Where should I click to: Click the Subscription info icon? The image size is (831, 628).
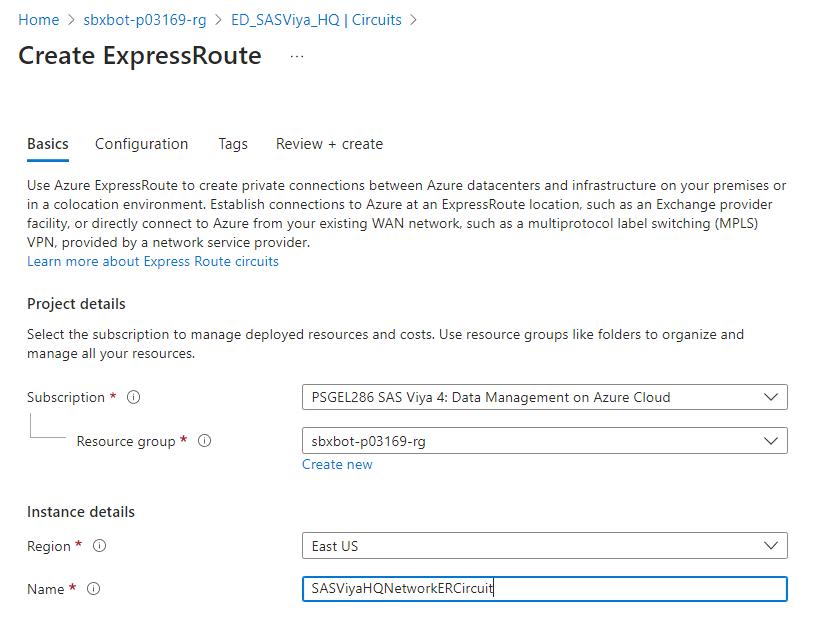point(134,397)
